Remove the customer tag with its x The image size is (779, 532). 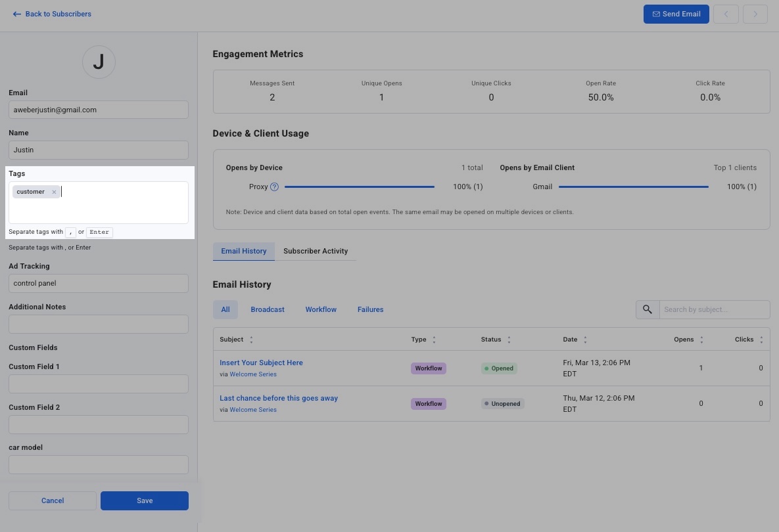click(x=54, y=192)
